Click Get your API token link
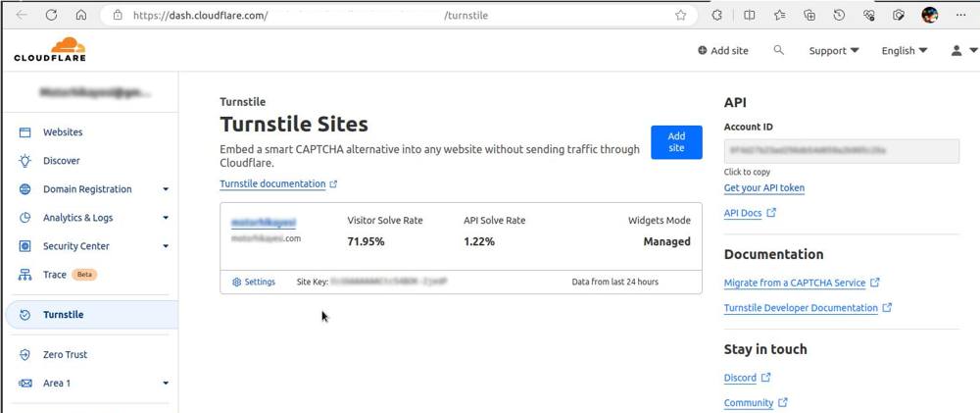 (763, 188)
